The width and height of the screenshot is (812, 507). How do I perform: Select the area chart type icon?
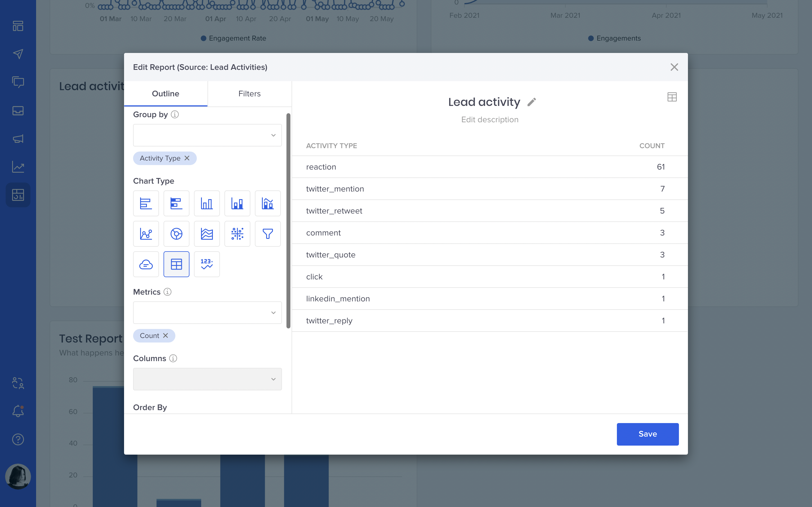[207, 234]
